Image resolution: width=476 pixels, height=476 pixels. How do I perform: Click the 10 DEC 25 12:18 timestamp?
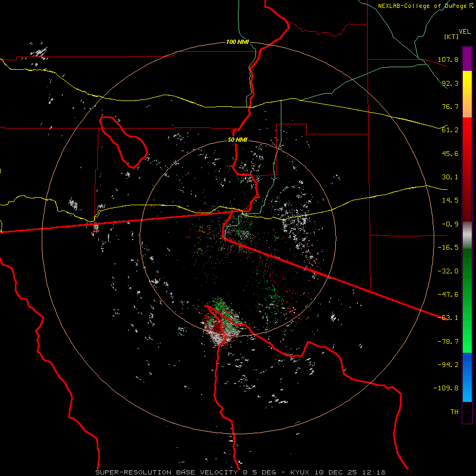pyautogui.click(x=350, y=472)
